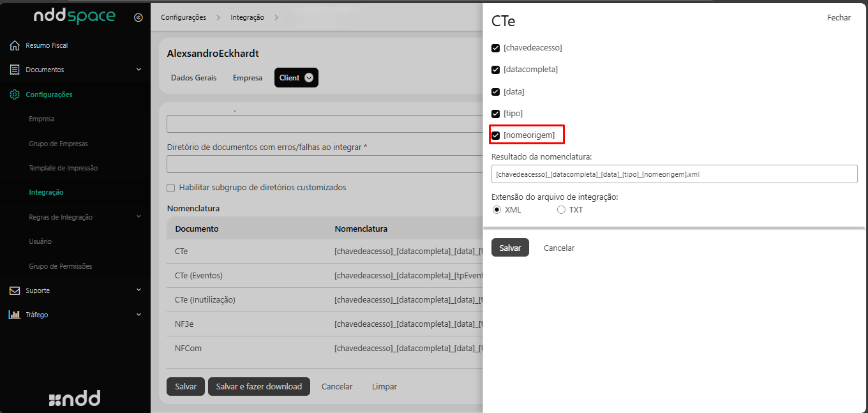Enable Habilitar subgrupo de diretórios customizados
The image size is (868, 413).
171,188
